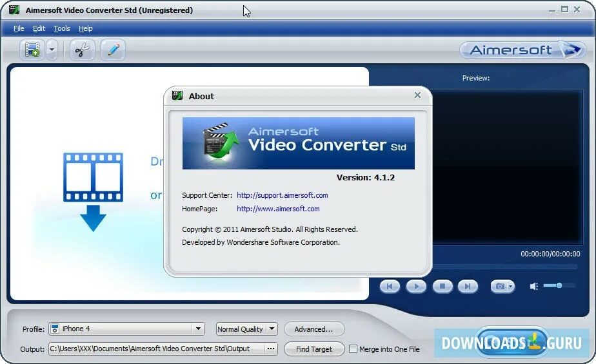
Task: Click the browse ellipsis button for Output
Action: [x=271, y=349]
